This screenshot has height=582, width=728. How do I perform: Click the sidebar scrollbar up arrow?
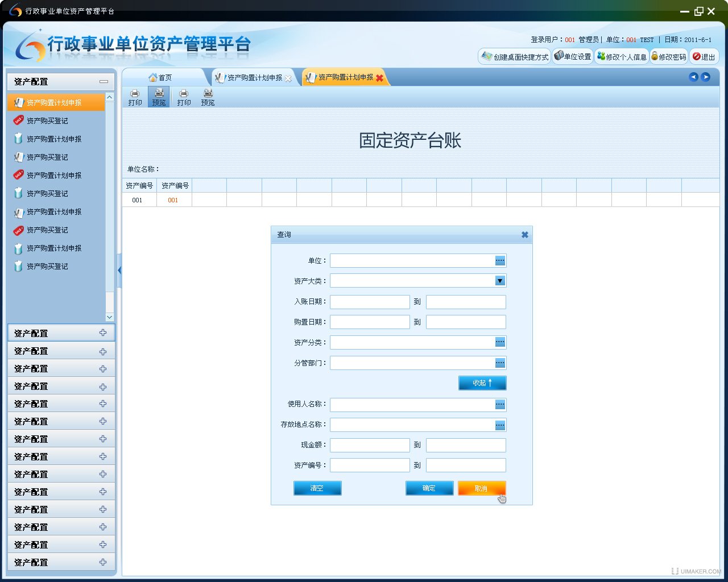[x=110, y=98]
